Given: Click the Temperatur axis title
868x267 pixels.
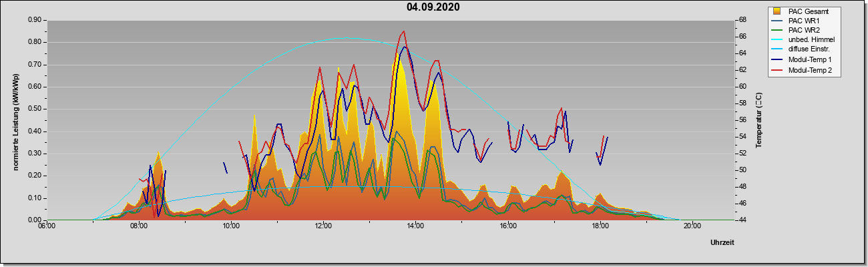Looking at the screenshot, I should tap(758, 120).
